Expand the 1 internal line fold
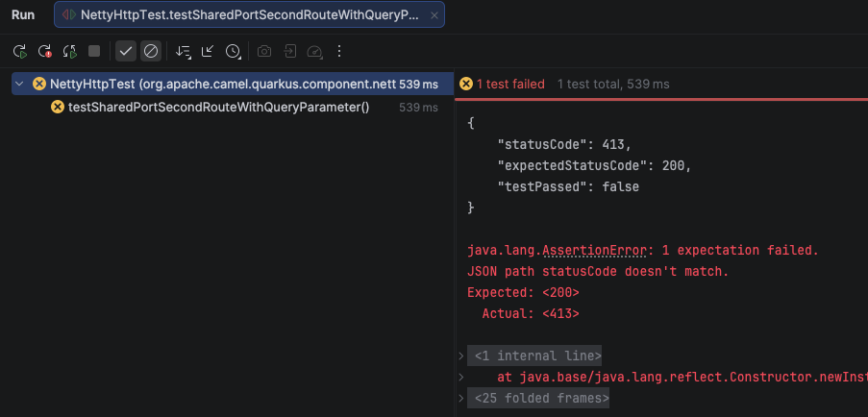 537,355
